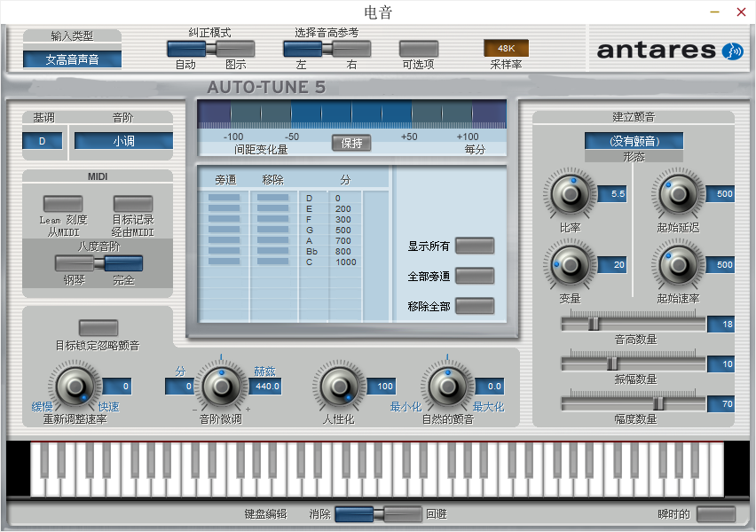Toggle 目标锁定忽略颤音 button
This screenshot has width=756, height=532.
tap(98, 328)
